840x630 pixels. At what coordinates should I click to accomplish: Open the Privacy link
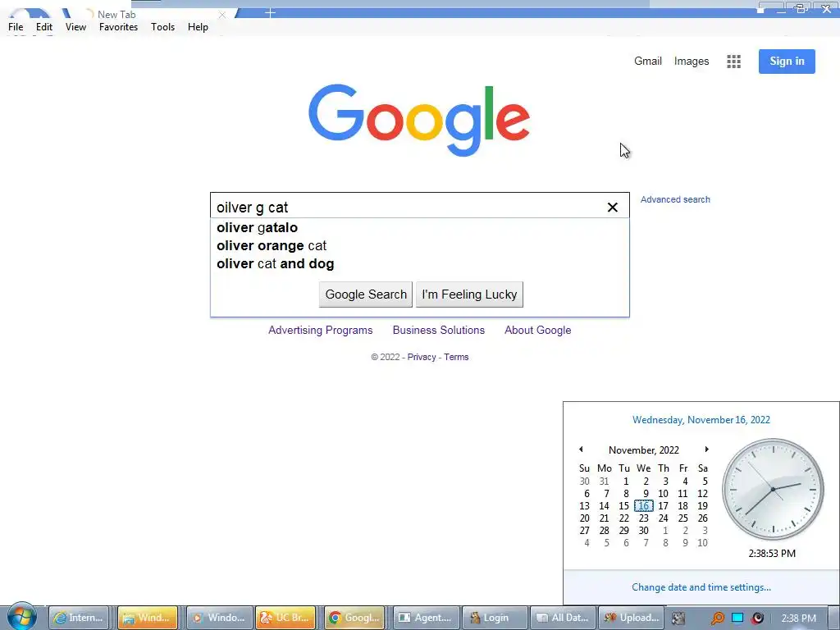pyautogui.click(x=422, y=357)
